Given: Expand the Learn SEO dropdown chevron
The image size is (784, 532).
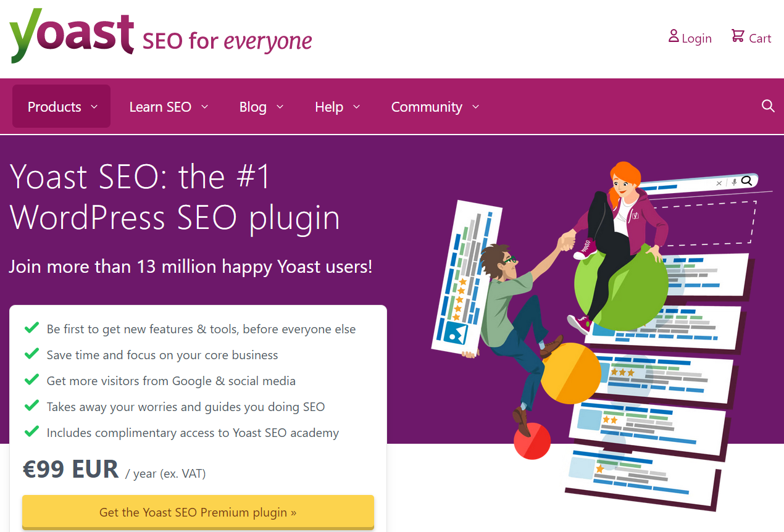Looking at the screenshot, I should [x=204, y=107].
